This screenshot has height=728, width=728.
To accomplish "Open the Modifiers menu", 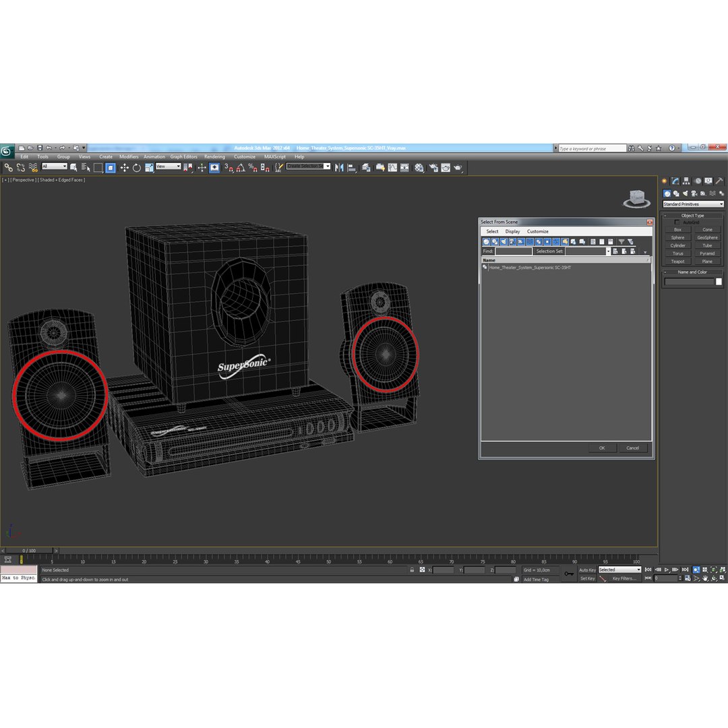I will pyautogui.click(x=129, y=157).
